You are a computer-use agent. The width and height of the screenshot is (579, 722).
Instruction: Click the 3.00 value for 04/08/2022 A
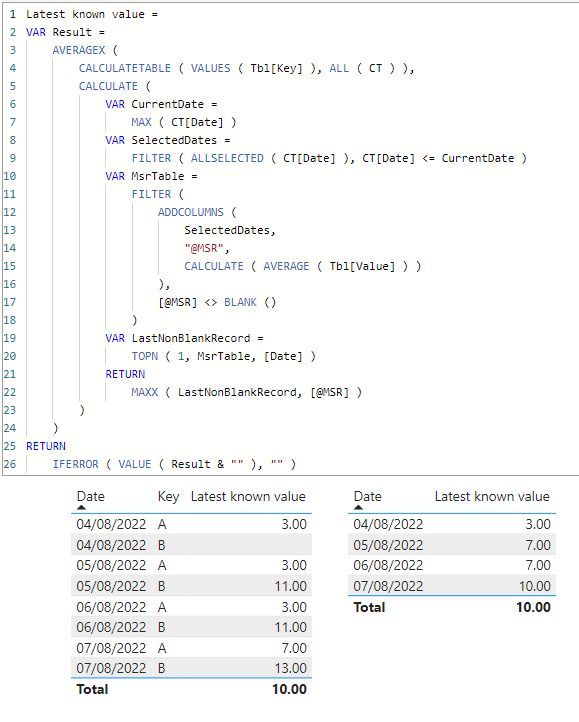click(x=294, y=524)
